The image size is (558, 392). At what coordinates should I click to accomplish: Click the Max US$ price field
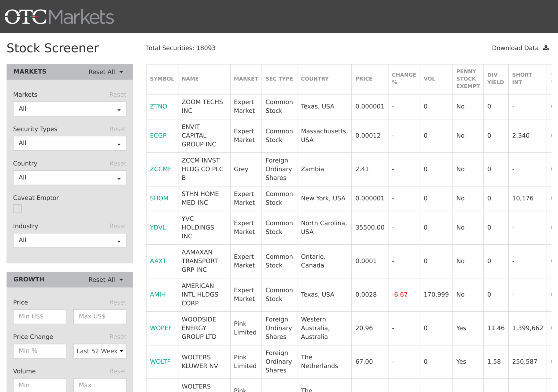pos(100,317)
